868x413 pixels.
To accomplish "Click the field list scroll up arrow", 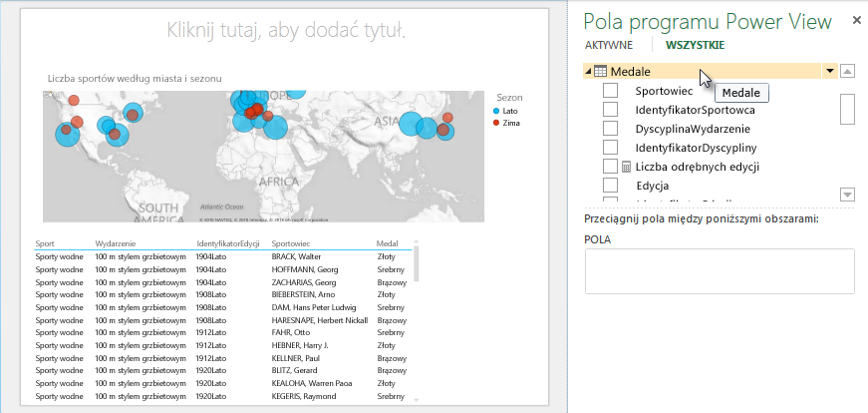I will (x=847, y=71).
